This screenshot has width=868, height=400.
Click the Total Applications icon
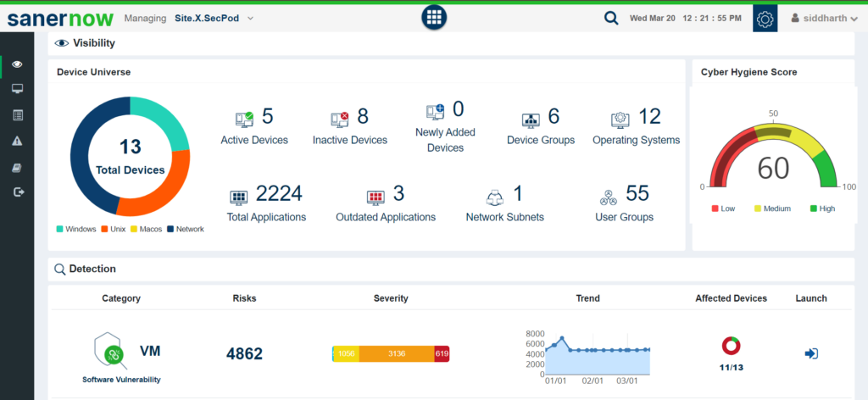(x=238, y=197)
